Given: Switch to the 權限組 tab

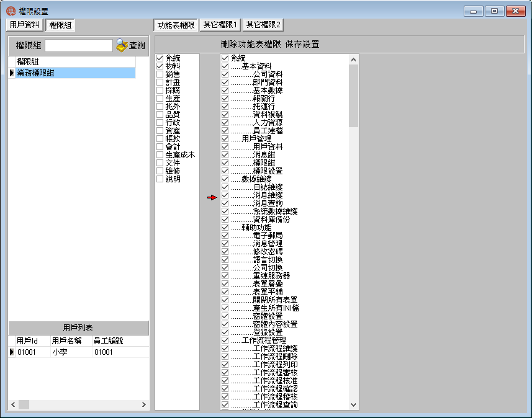Looking at the screenshot, I should [60, 25].
